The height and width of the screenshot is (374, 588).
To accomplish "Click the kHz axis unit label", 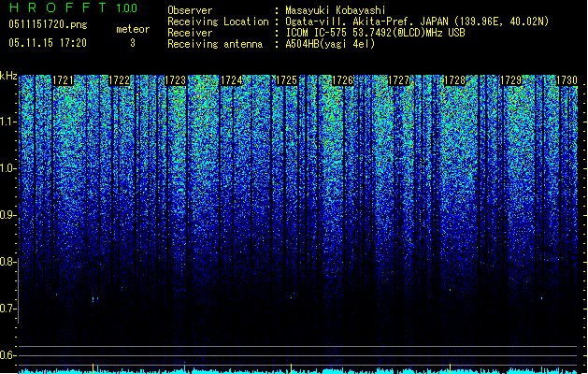I will 8,76.
